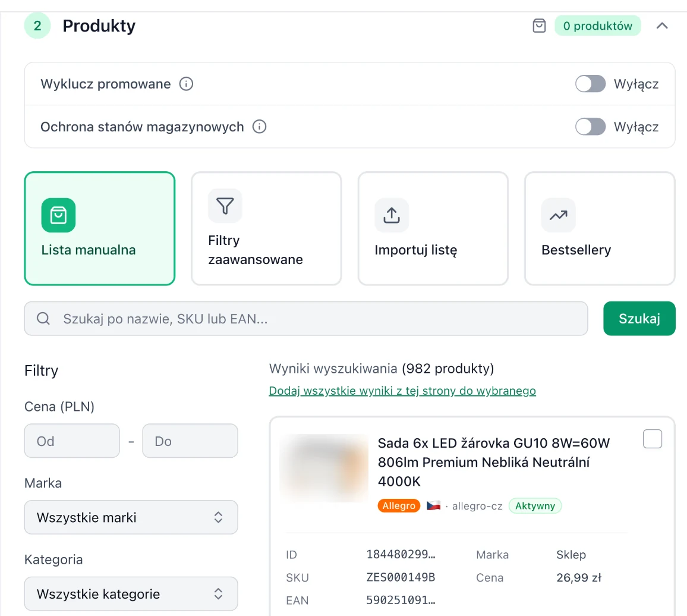687x616 pixels.
Task: Click the product title Sada 6x LED žárovka
Action: [494, 462]
